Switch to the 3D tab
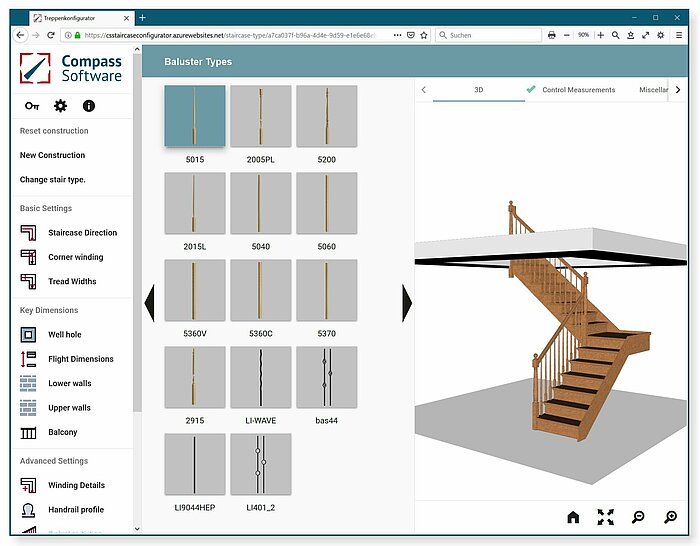Viewport: 700px width, 546px height. [479, 90]
